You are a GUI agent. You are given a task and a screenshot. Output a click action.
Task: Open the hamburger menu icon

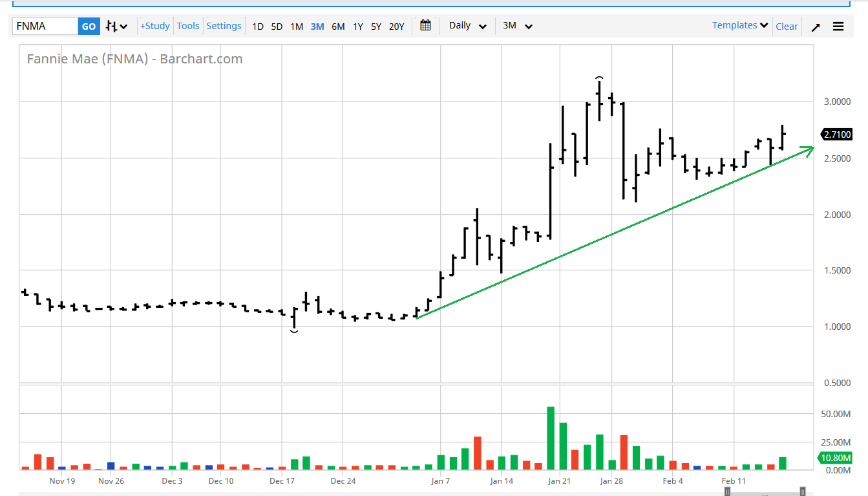tap(838, 27)
